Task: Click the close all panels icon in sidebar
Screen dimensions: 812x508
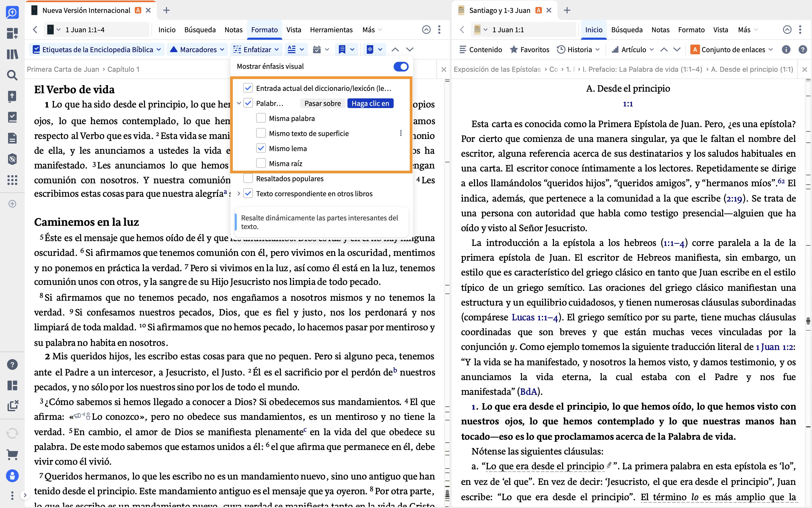Action: [12, 406]
